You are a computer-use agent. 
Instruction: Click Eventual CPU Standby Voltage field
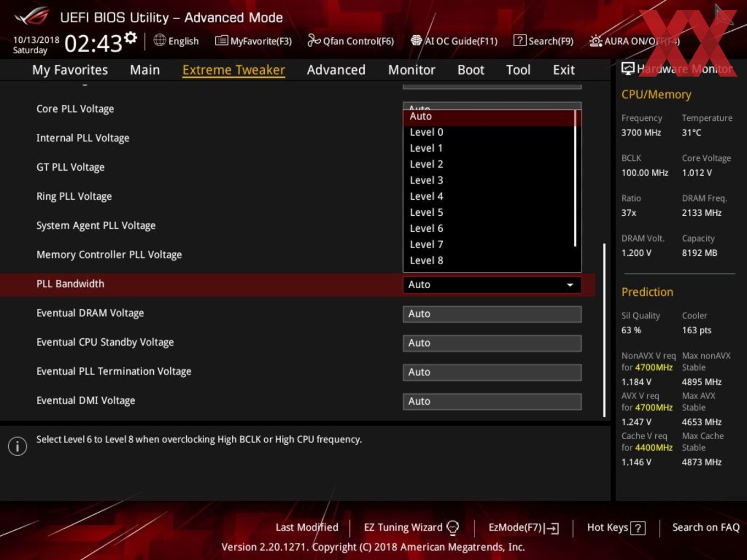(492, 343)
